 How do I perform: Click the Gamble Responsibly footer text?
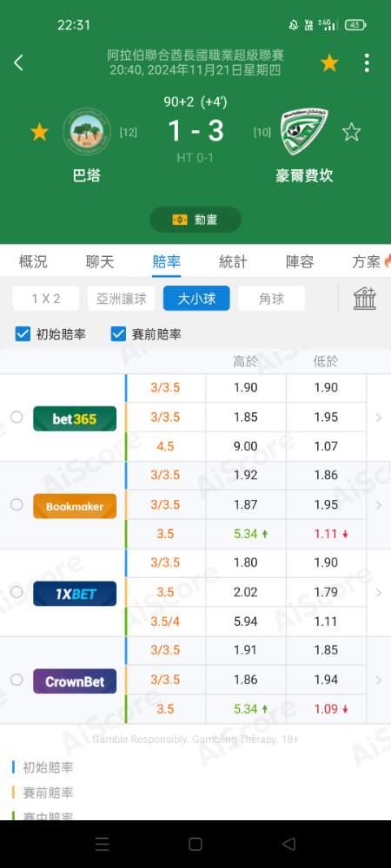pos(196,740)
